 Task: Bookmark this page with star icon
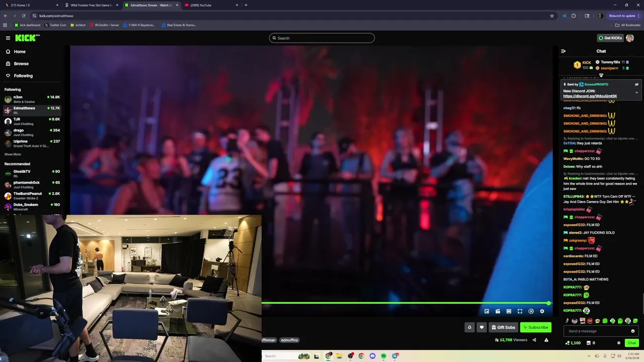(552, 16)
